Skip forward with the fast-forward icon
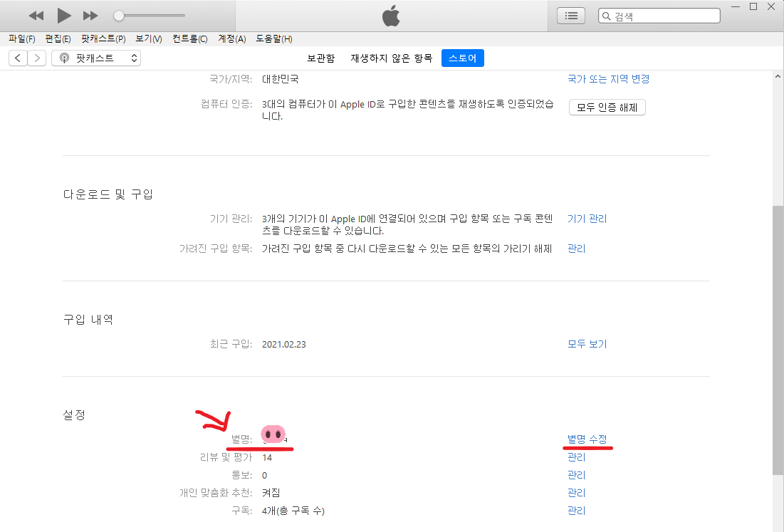Screen dimensions: 784x532 tap(90, 16)
